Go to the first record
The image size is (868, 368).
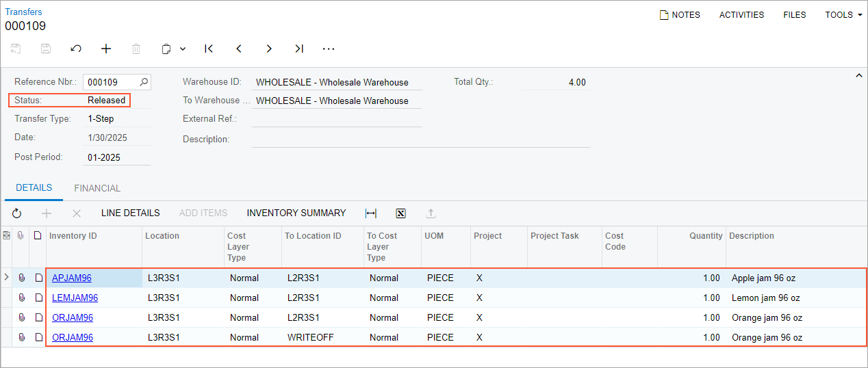coord(209,49)
